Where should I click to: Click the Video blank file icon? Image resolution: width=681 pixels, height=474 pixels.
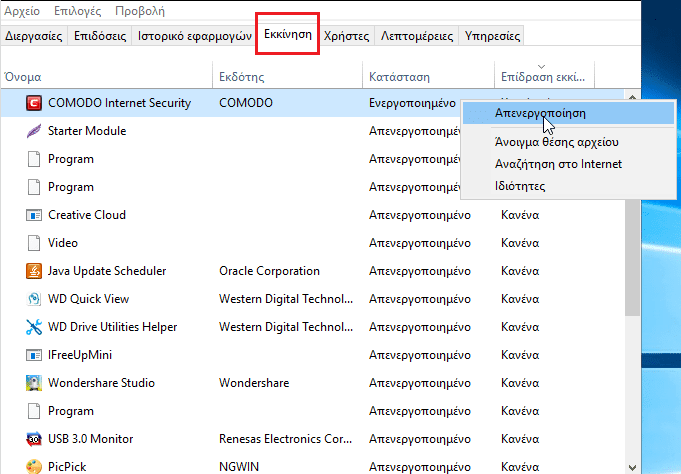pyautogui.click(x=34, y=243)
